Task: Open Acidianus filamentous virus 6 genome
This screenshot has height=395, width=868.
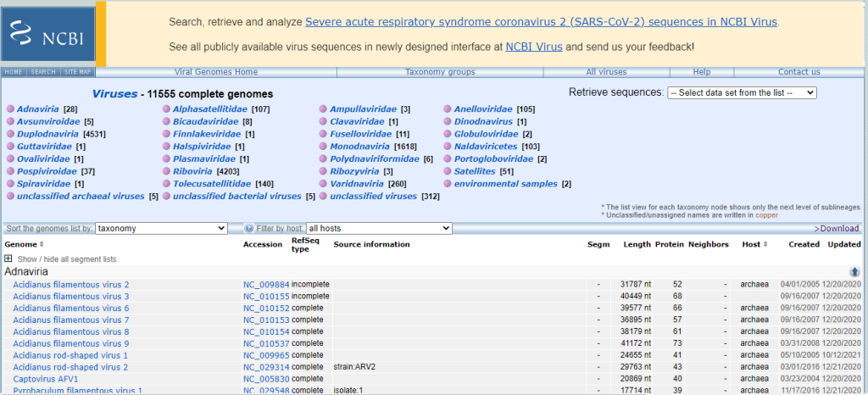Action: tap(71, 309)
